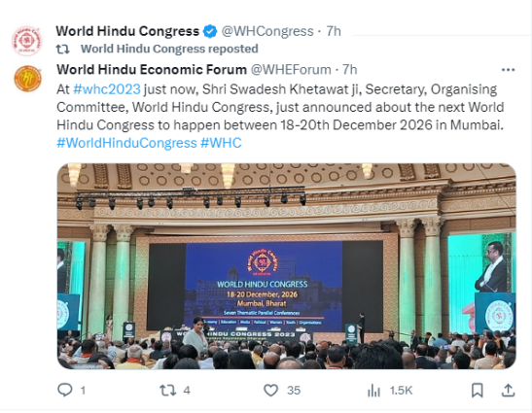The image size is (532, 413).
Task: Click the World Hindu Economic Forum name
Action: tap(152, 70)
